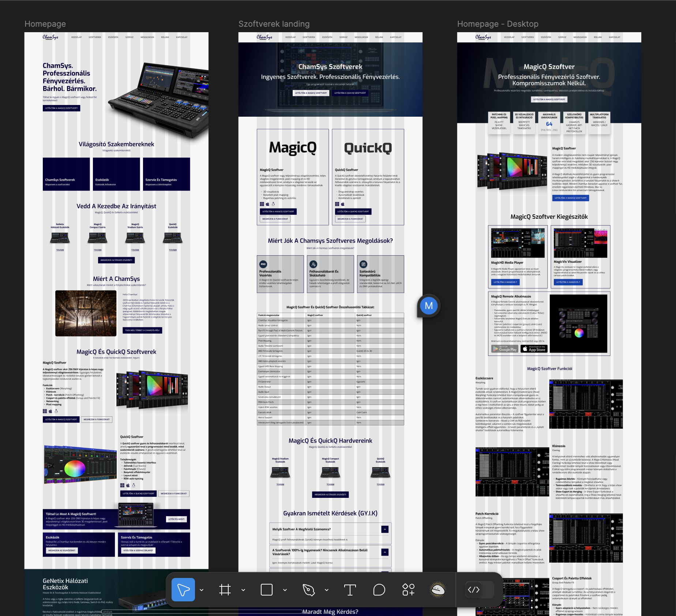
Task: Open the Actions and components menu
Action: [408, 589]
